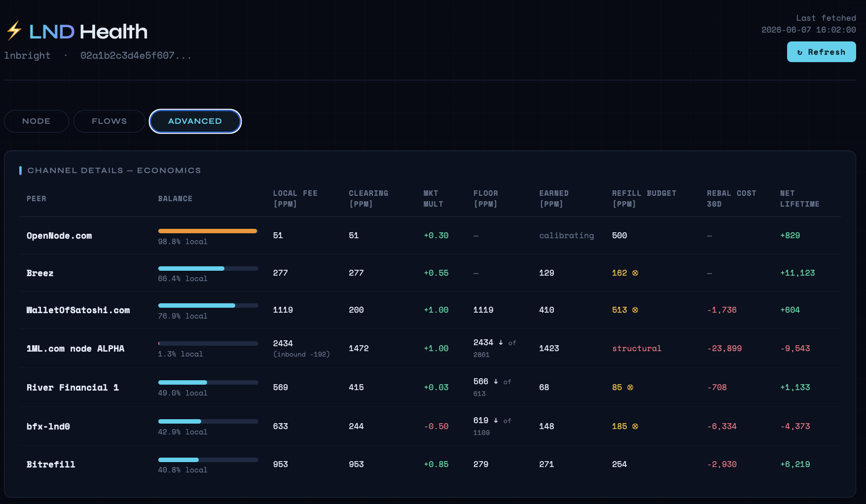Select the OpenNode.com peer name
The height and width of the screenshot is (504, 866).
pyautogui.click(x=59, y=236)
